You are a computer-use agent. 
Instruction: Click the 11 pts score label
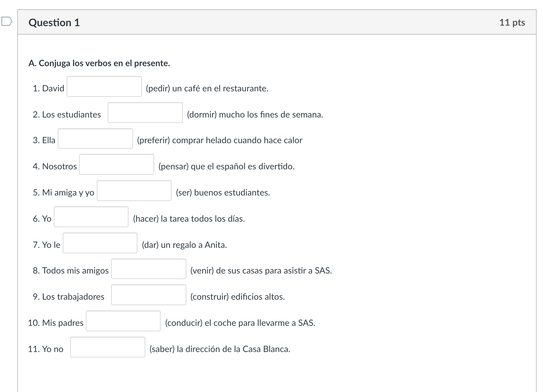pyautogui.click(x=512, y=23)
